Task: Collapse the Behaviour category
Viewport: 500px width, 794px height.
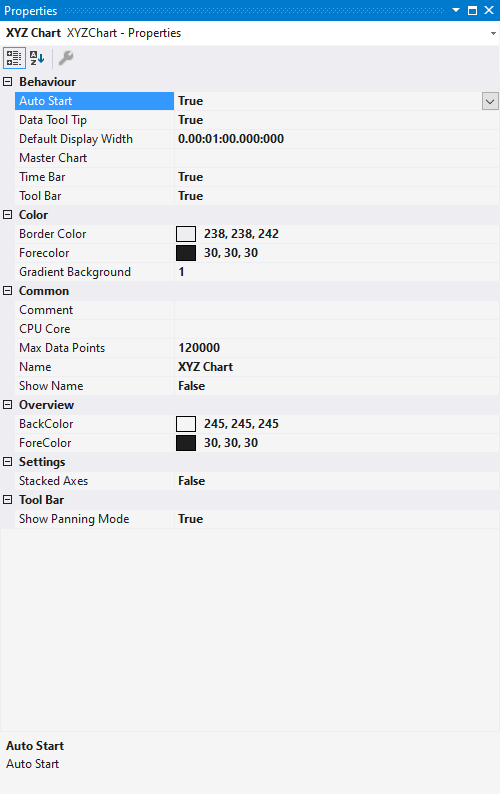Action: (x=8, y=82)
